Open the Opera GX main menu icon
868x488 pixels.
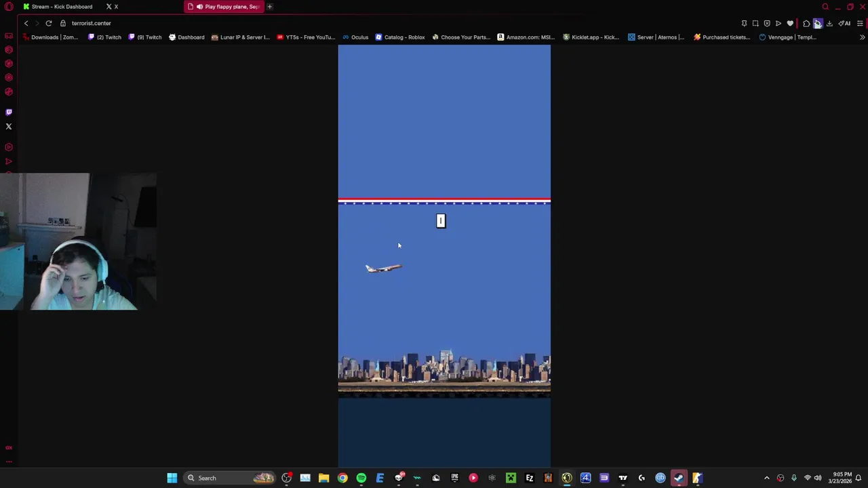9,7
